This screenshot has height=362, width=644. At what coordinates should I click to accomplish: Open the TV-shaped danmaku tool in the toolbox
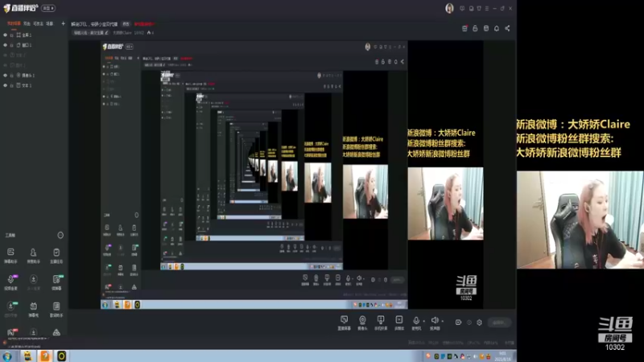(x=33, y=309)
